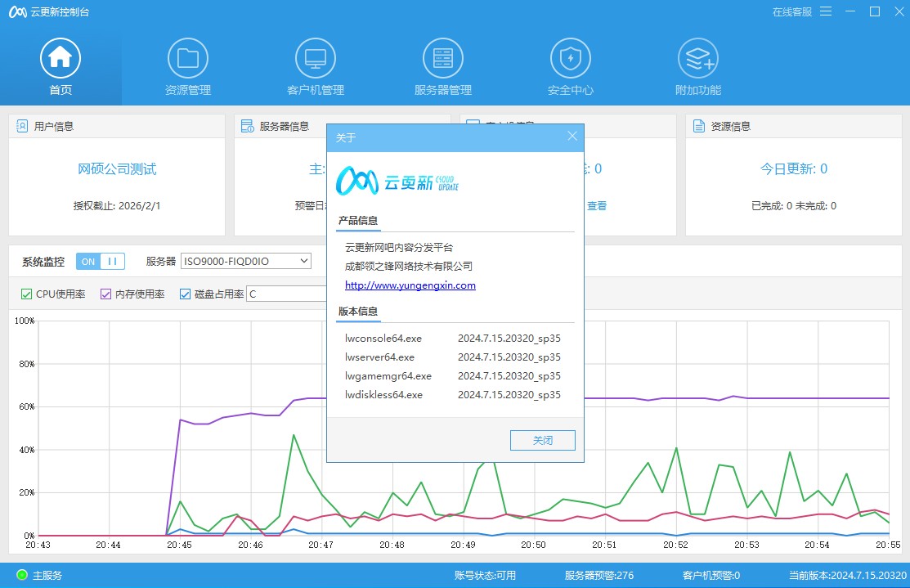Click the 客户机预警:0 status entry
910x588 pixels.
click(711, 575)
